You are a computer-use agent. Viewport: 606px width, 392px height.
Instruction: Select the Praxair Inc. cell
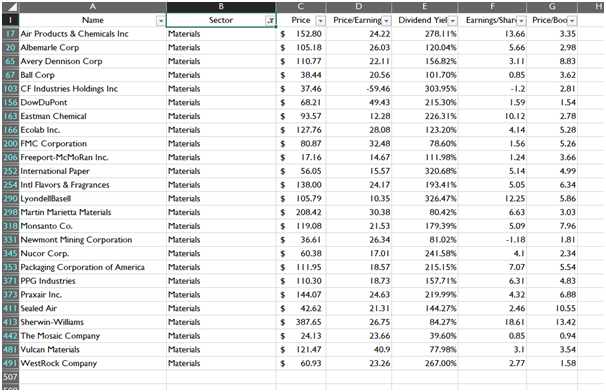pyautogui.click(x=93, y=295)
